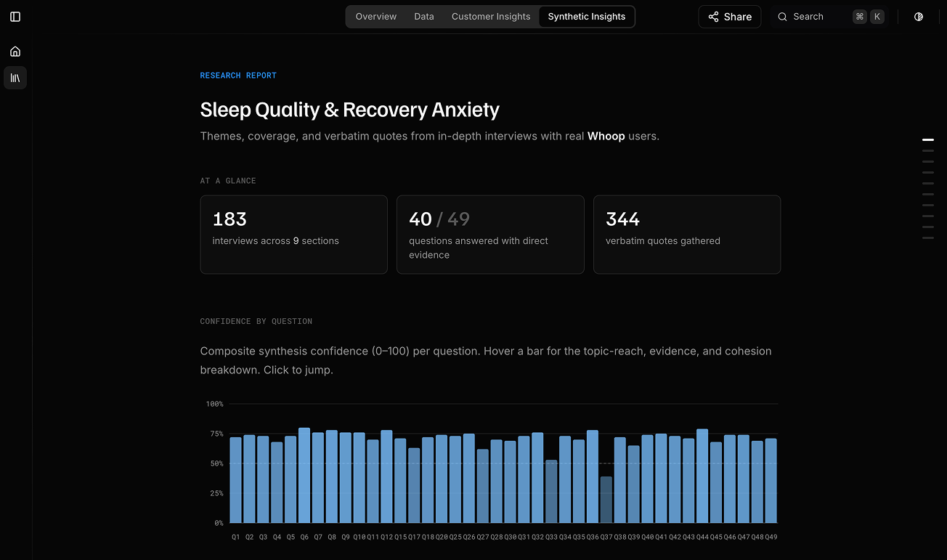
Task: Click the AT A GLANCE heading
Action: click(x=228, y=181)
